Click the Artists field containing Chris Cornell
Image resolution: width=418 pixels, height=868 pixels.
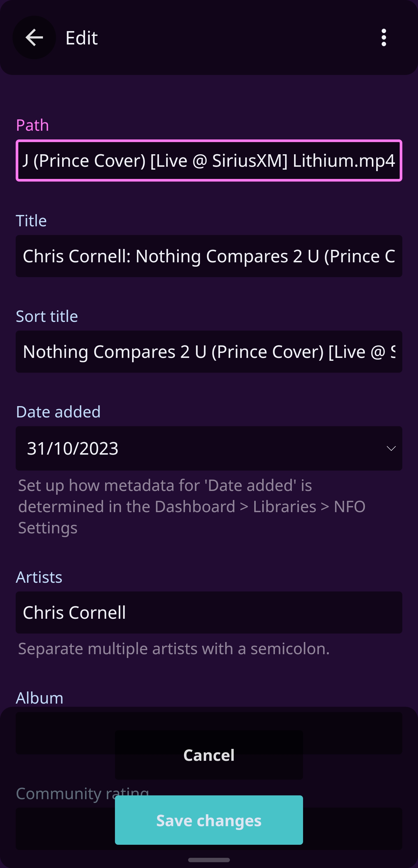click(209, 612)
